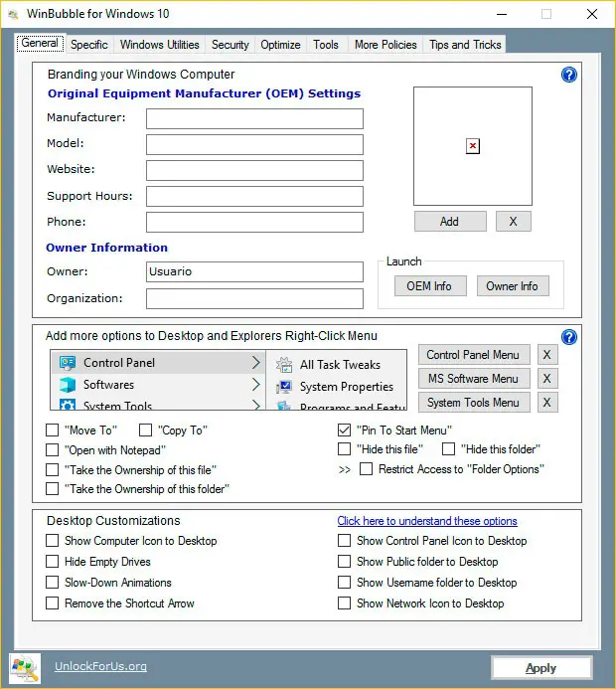Click the OEM logo preview box
Image resolution: width=616 pixels, height=689 pixels.
[472, 146]
